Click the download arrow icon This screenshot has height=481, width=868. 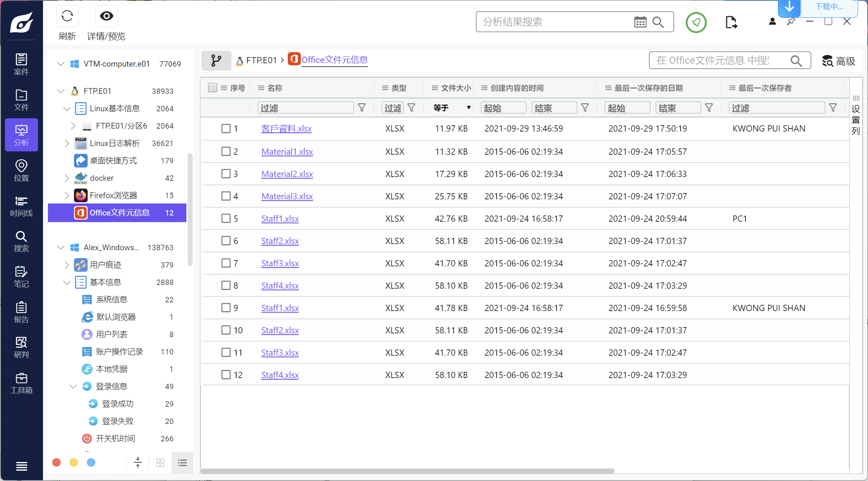789,7
